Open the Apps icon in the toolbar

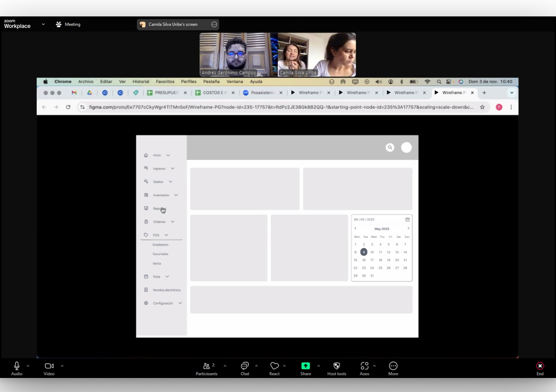click(x=364, y=366)
